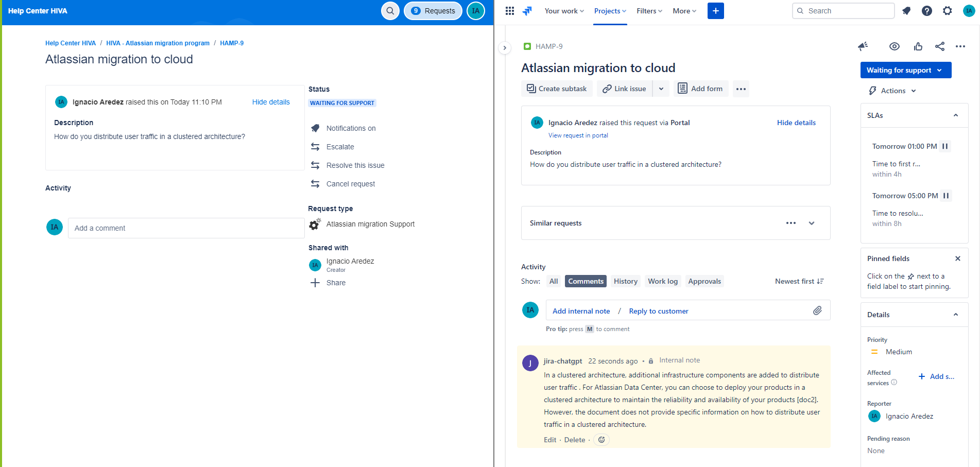Open the Your work menu
Image resolution: width=980 pixels, height=467 pixels.
(x=564, y=11)
